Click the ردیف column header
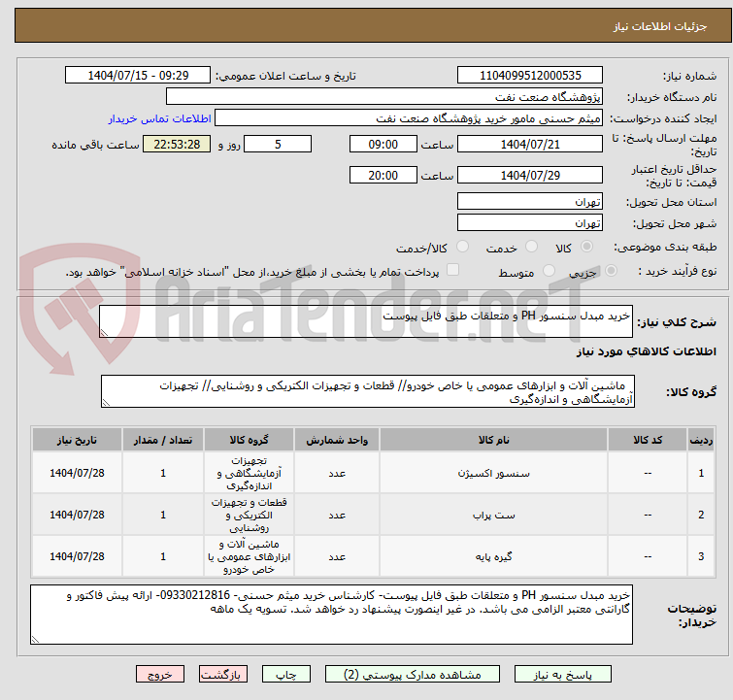 pyautogui.click(x=701, y=440)
